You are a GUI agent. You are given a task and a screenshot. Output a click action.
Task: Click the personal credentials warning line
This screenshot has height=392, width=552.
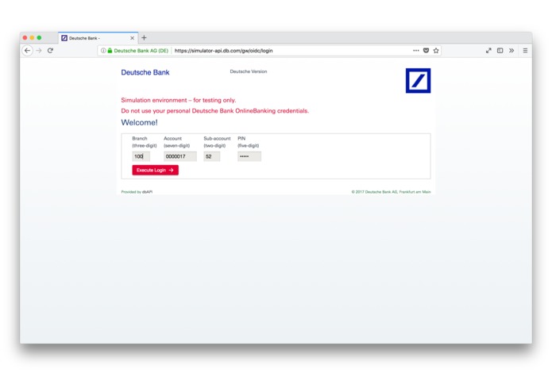pos(214,111)
